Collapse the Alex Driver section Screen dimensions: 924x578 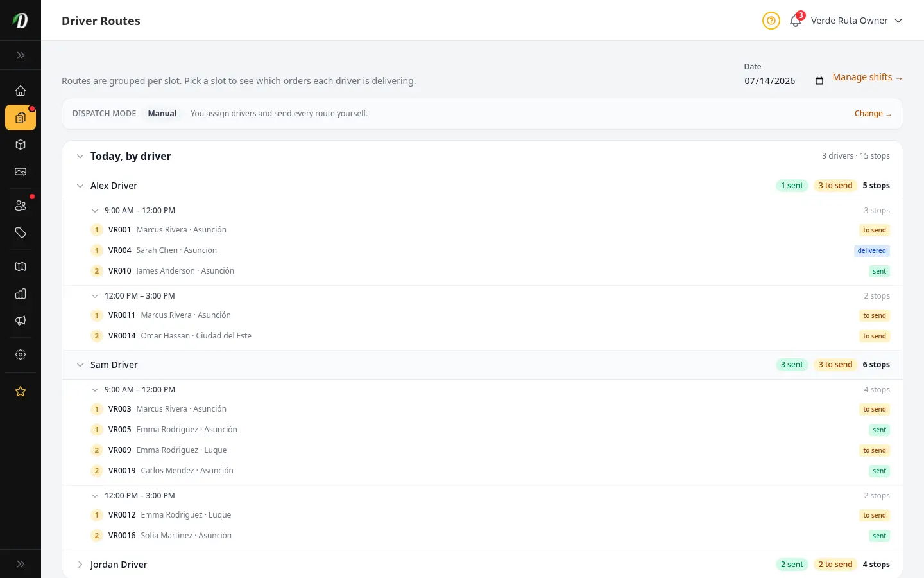tap(80, 186)
